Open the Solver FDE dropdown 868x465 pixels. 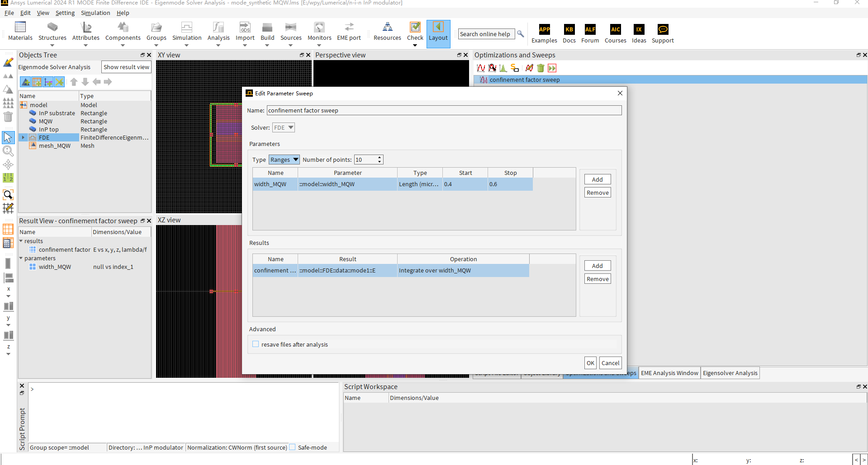tap(284, 128)
